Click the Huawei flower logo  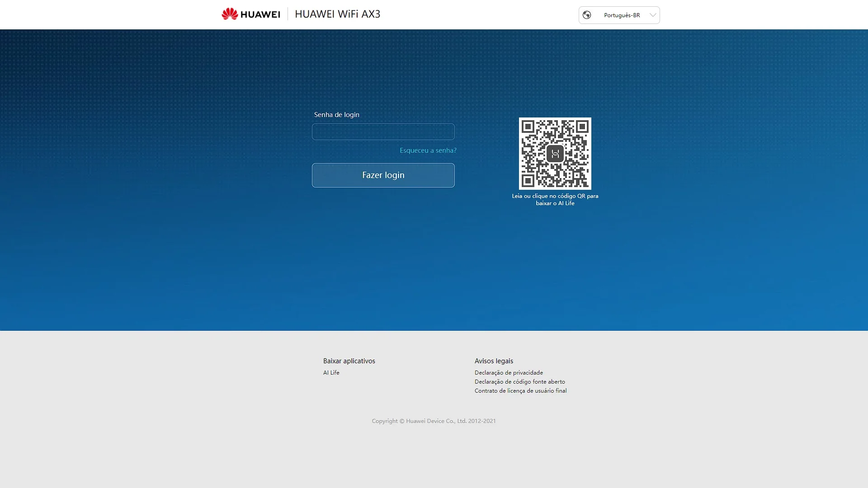click(230, 14)
